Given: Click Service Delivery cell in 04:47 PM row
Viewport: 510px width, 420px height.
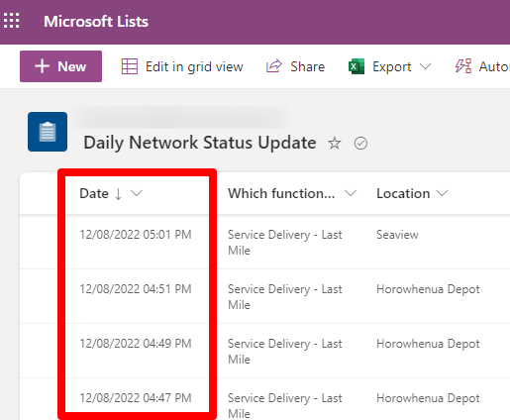Looking at the screenshot, I should (285, 406).
